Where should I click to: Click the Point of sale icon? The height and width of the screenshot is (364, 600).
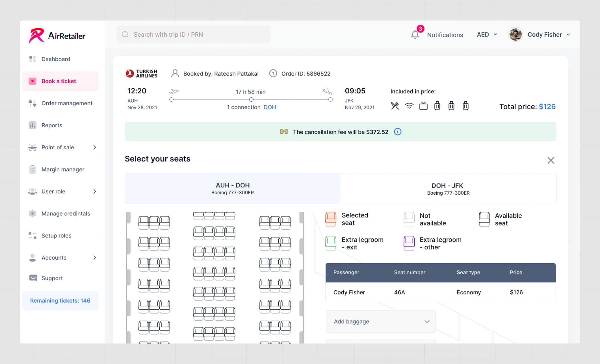pyautogui.click(x=33, y=147)
